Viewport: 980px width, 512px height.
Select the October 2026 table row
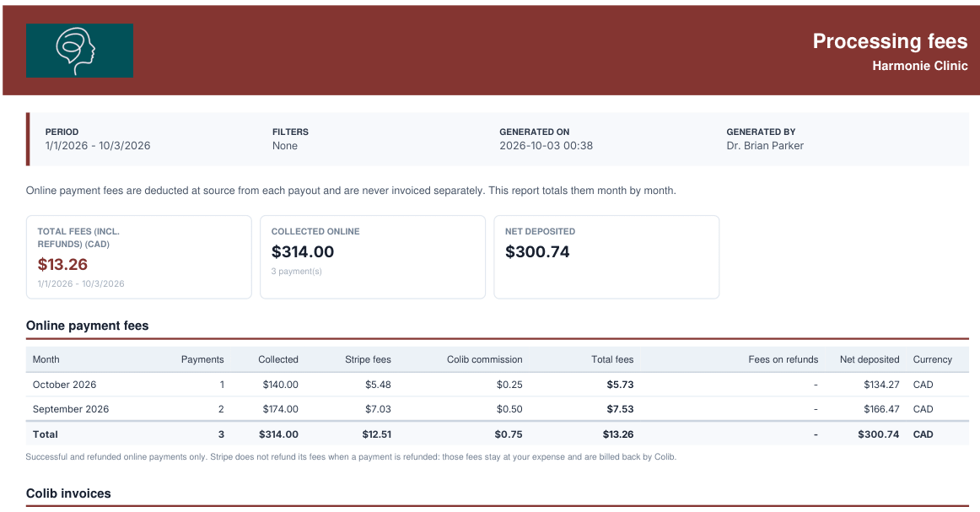(498, 385)
